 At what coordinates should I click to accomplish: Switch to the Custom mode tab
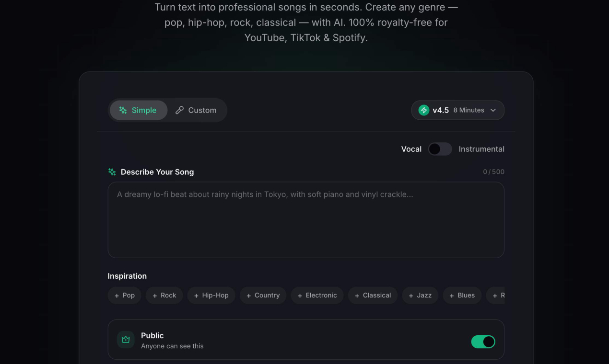coord(197,110)
